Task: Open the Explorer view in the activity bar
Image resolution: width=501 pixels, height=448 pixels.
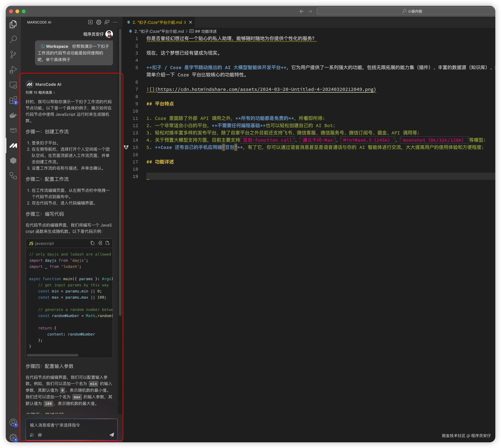Action: 13,24
